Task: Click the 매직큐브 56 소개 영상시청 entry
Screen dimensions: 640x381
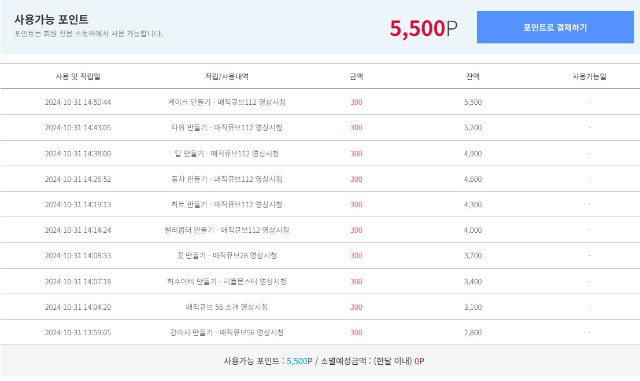Action: (227, 307)
